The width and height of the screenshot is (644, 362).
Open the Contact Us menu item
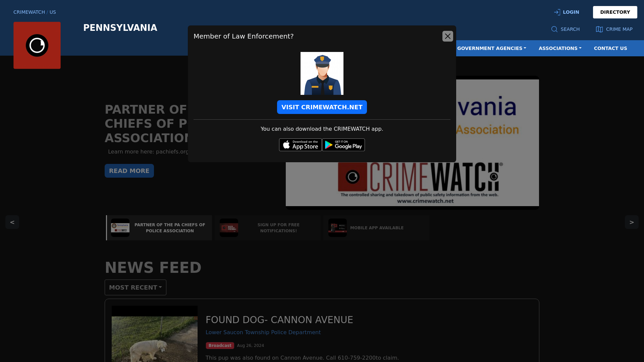610,48
